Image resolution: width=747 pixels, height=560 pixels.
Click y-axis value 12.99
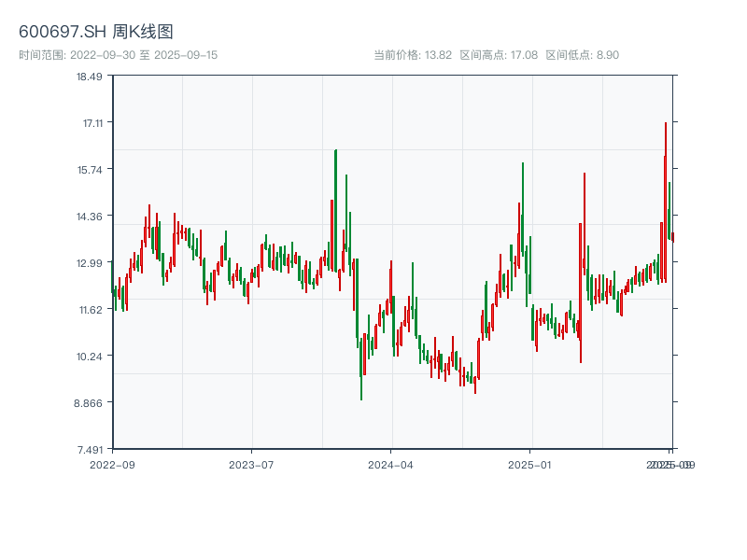[89, 263]
